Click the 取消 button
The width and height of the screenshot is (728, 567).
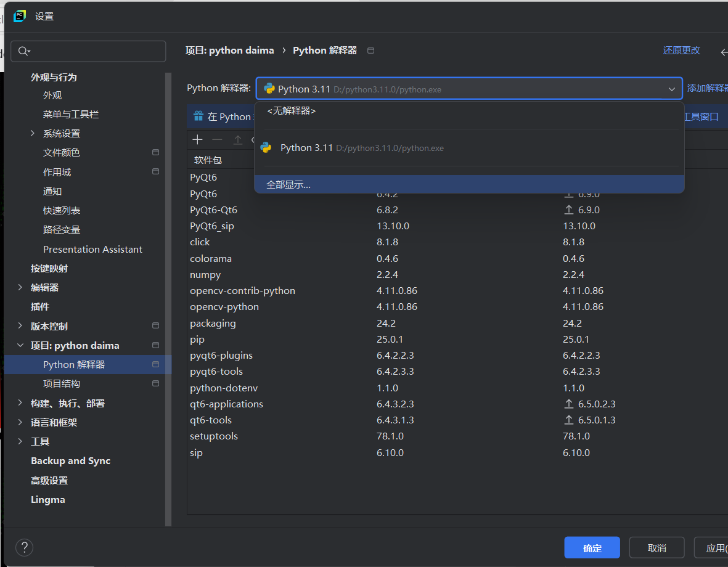click(x=656, y=547)
